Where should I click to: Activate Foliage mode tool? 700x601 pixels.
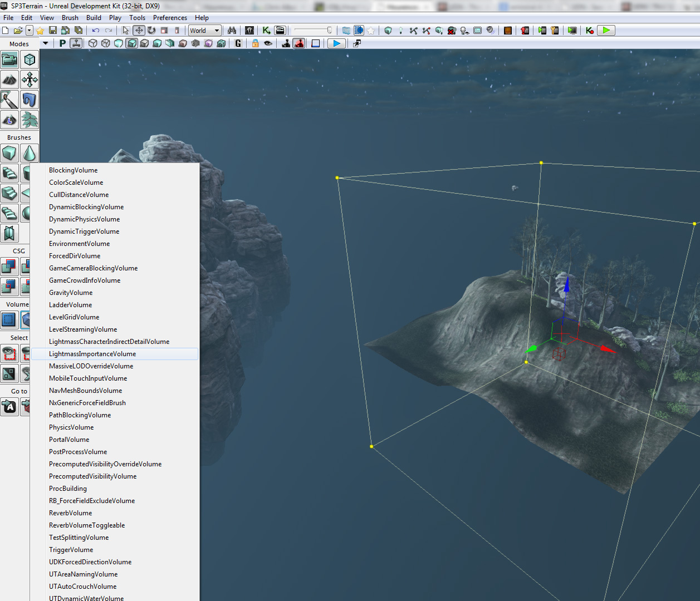(x=30, y=120)
